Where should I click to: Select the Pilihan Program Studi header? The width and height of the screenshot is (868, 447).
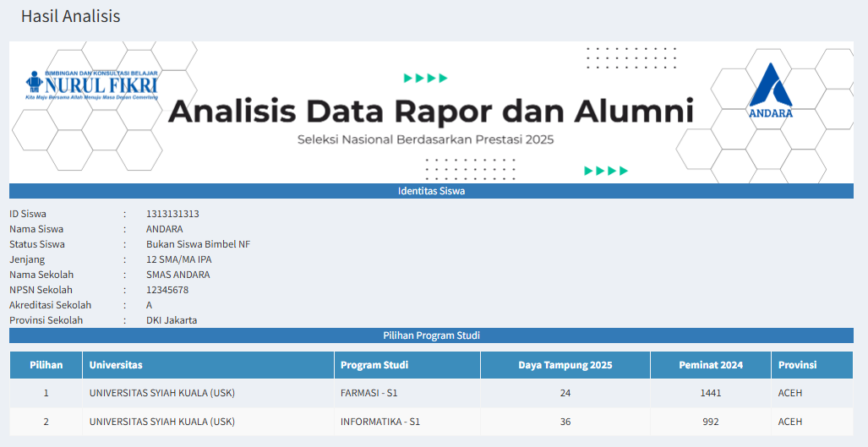click(x=431, y=335)
